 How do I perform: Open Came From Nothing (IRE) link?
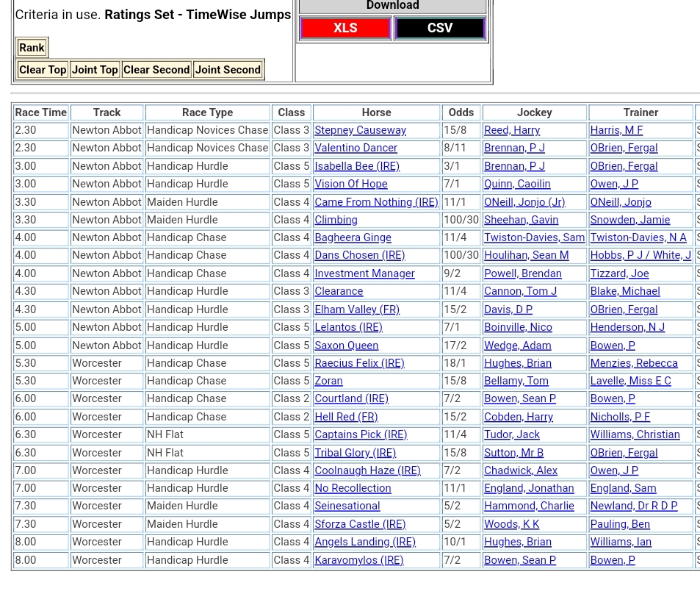(x=376, y=202)
